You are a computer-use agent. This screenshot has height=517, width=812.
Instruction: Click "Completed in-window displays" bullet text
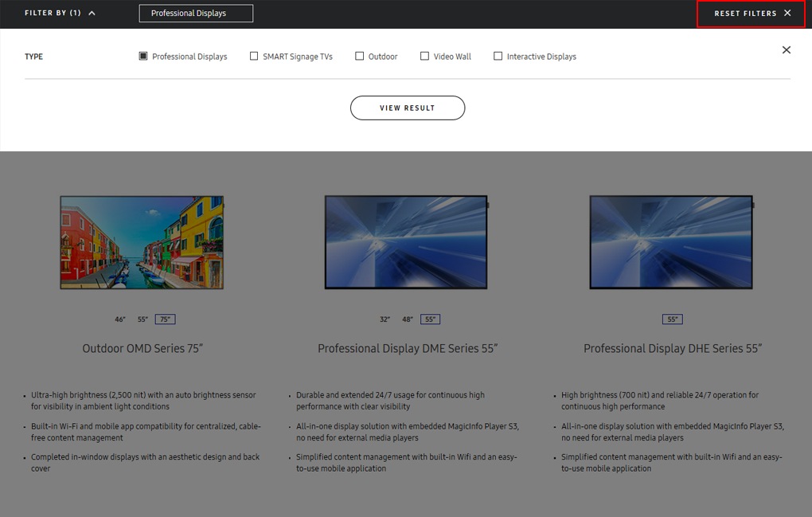pyautogui.click(x=145, y=463)
